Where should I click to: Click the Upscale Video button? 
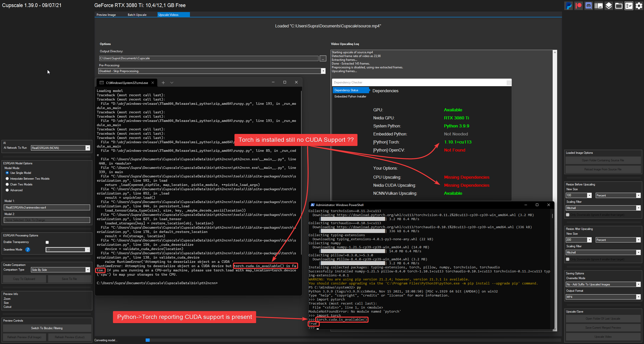point(603,336)
